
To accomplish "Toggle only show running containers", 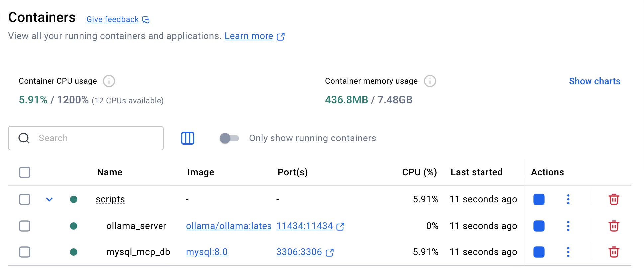I will coord(229,138).
